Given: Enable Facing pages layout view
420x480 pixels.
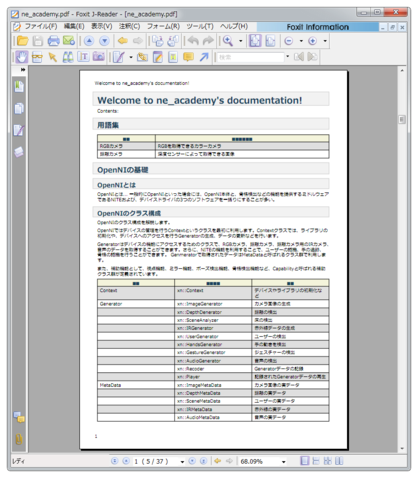Looking at the screenshot, I should click(x=339, y=461).
